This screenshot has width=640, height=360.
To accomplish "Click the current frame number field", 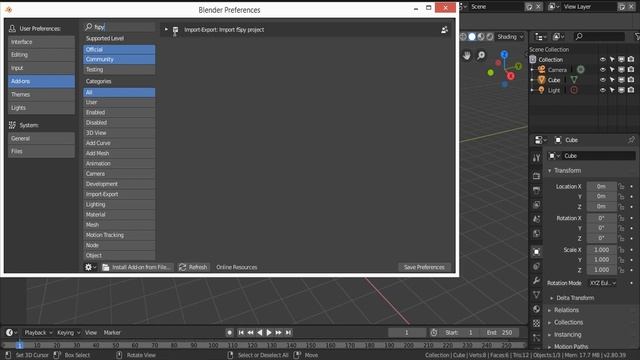I will pos(407,333).
